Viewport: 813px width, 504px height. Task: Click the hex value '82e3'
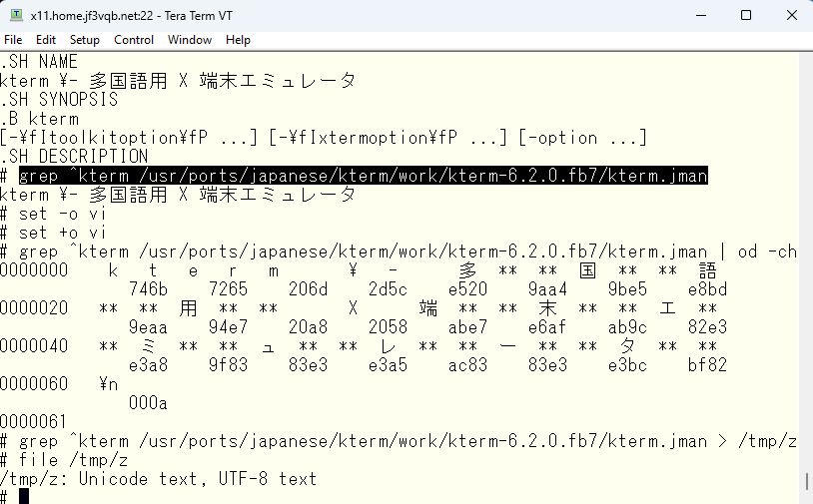click(707, 326)
